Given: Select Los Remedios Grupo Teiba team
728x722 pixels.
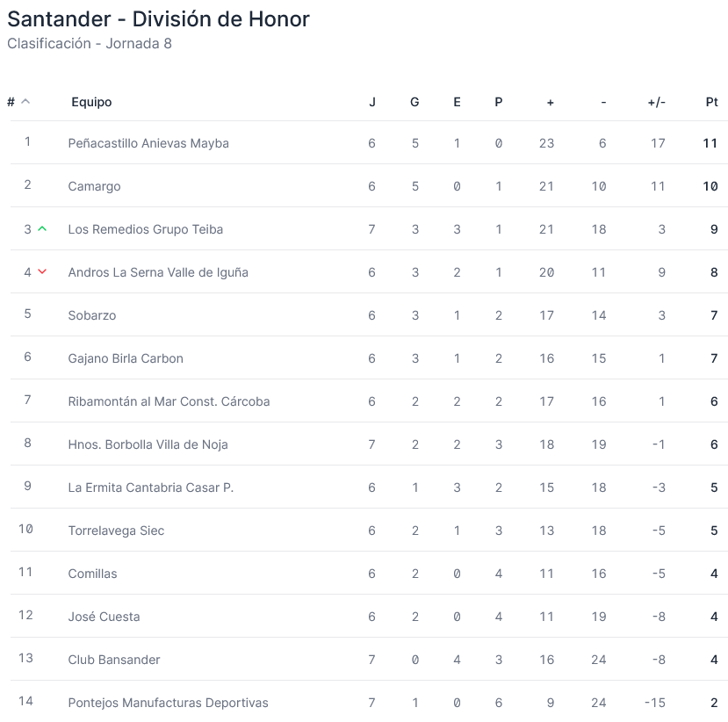Looking at the screenshot, I should click(146, 229).
